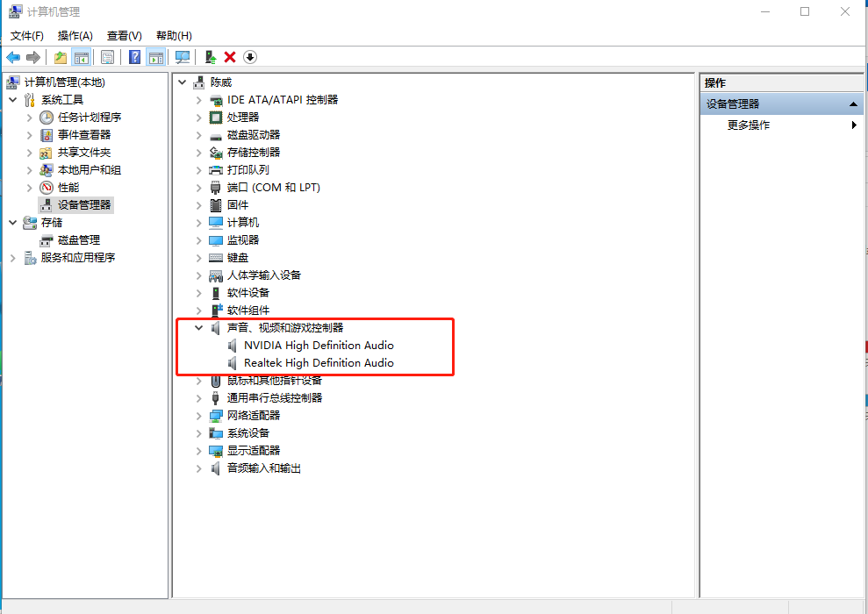Toggle the show/hide action pane button
Viewport: 868px width, 614px height.
tap(156, 57)
